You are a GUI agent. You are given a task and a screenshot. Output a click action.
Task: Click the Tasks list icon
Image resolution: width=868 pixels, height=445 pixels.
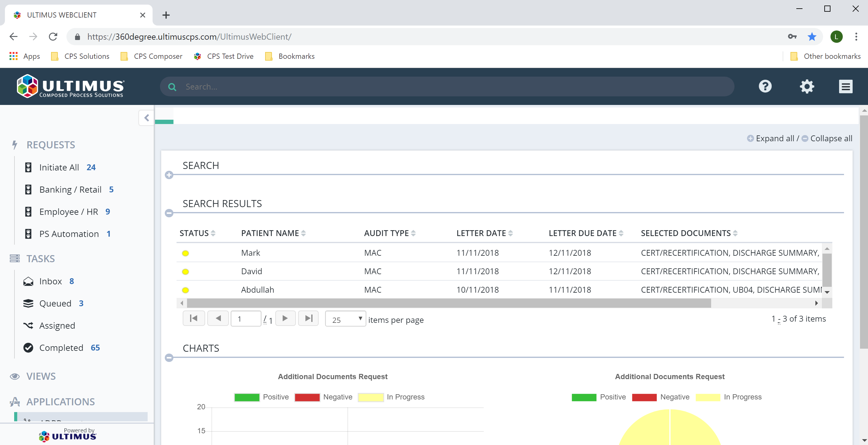(x=14, y=258)
